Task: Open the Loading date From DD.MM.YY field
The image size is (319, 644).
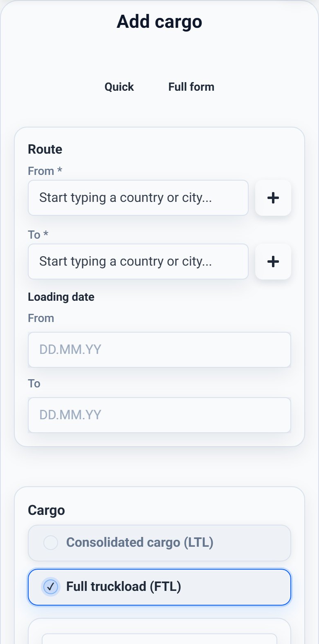Action: 159,350
